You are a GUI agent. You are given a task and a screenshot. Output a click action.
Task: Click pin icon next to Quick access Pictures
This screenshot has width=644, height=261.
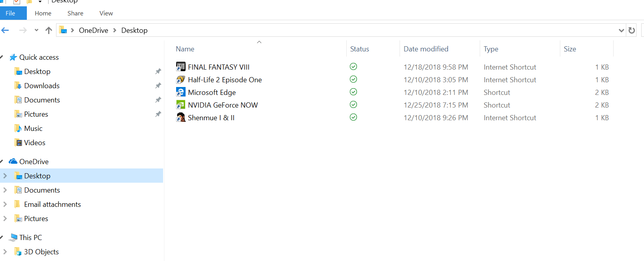pyautogui.click(x=158, y=114)
